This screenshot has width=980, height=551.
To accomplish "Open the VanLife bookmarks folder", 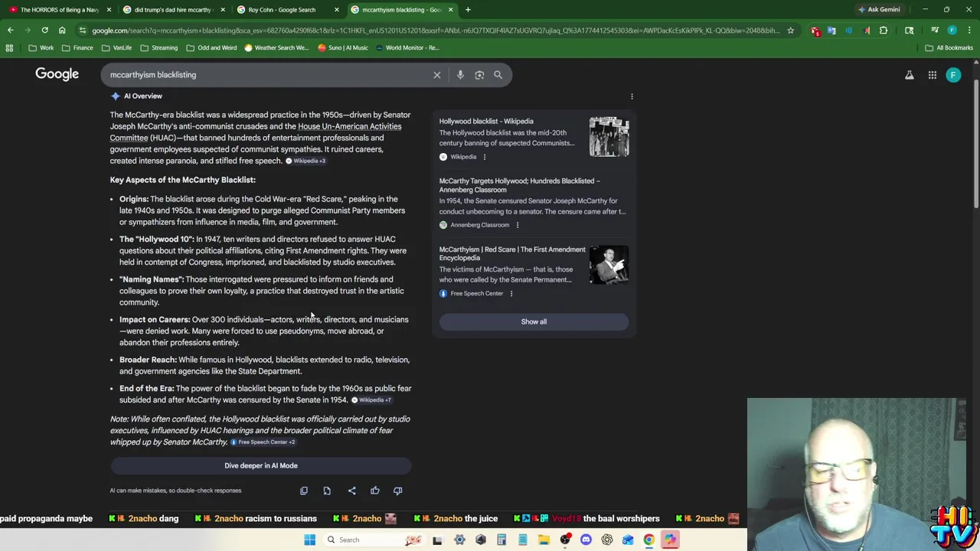I will 116,47.
